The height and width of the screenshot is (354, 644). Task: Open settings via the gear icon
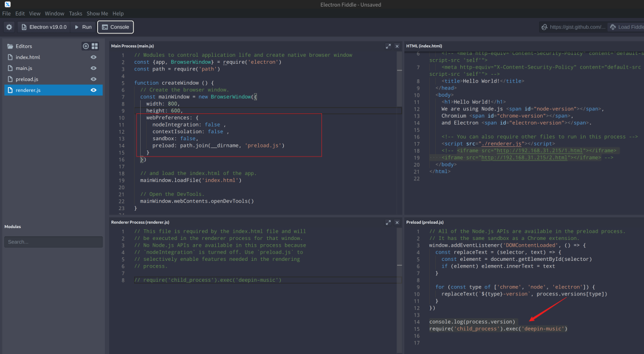(x=9, y=27)
